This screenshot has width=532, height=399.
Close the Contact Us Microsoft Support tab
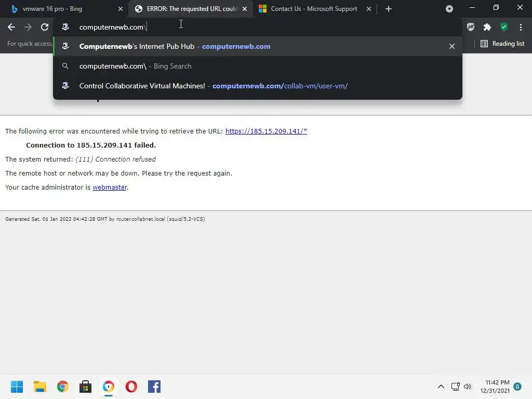[x=369, y=9]
